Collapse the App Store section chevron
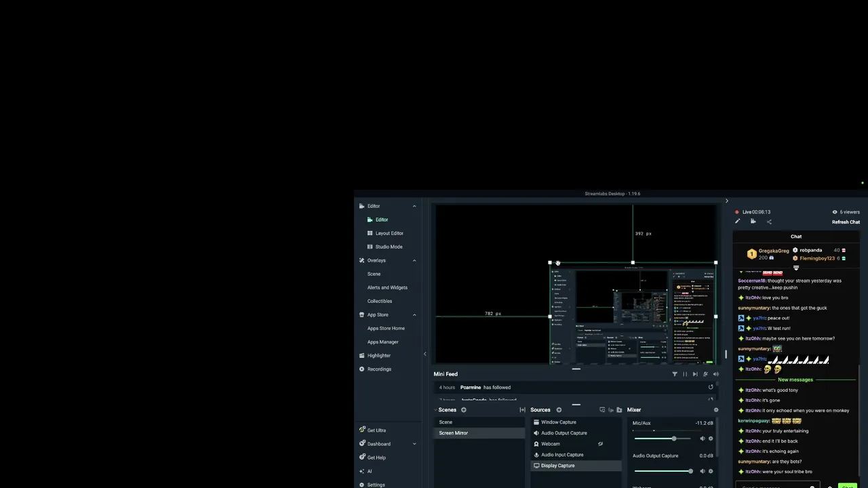868x488 pixels. [x=414, y=314]
